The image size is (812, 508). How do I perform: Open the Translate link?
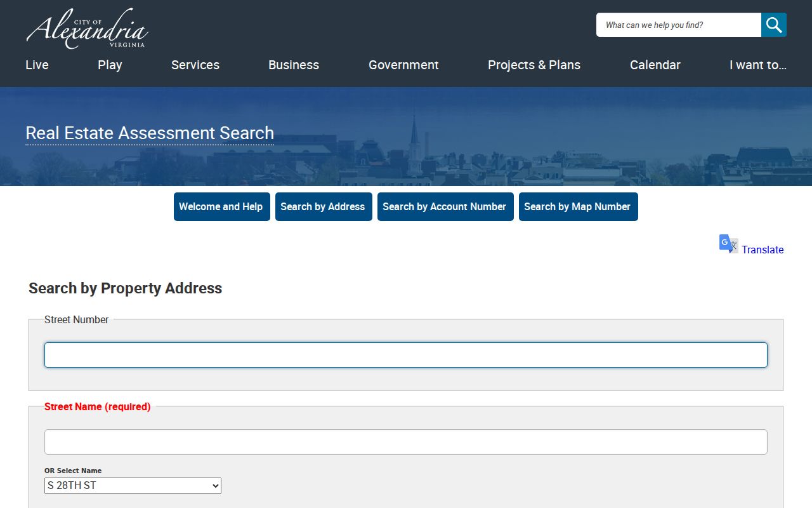tap(763, 250)
